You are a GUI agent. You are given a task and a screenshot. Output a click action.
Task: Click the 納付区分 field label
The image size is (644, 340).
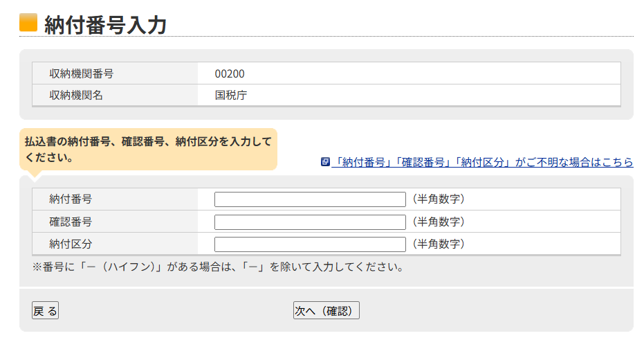tap(71, 244)
